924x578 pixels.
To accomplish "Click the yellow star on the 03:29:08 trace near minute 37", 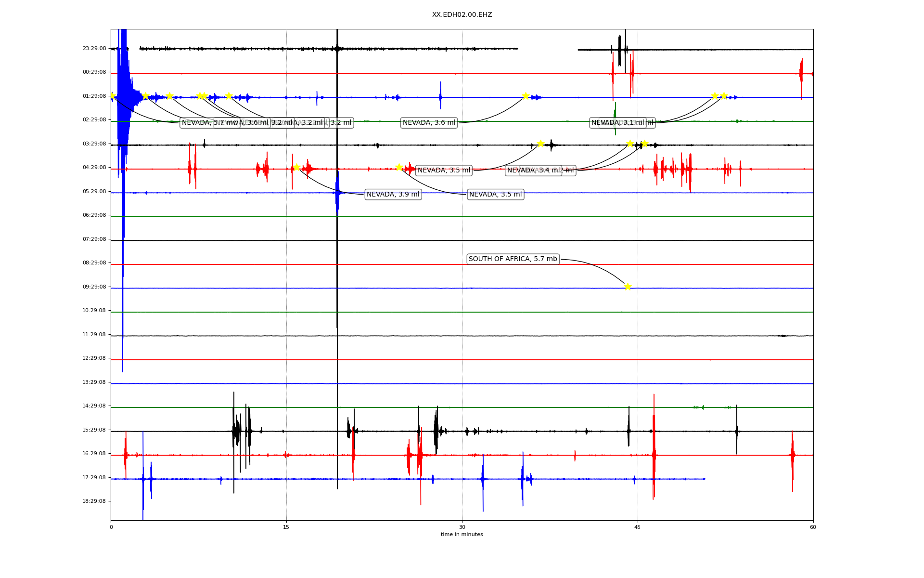I will pyautogui.click(x=540, y=144).
